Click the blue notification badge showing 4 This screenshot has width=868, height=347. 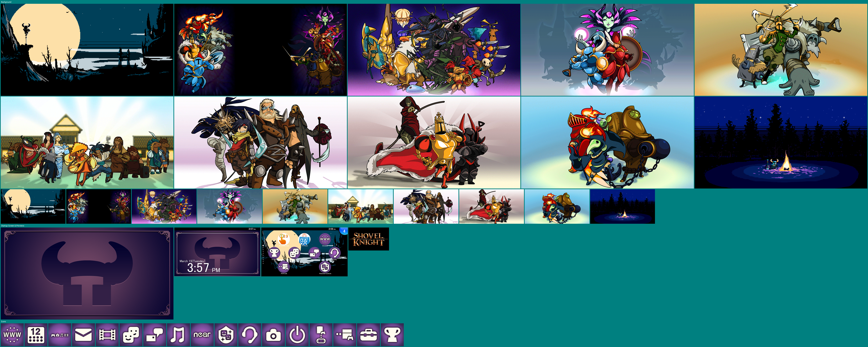[x=344, y=231]
